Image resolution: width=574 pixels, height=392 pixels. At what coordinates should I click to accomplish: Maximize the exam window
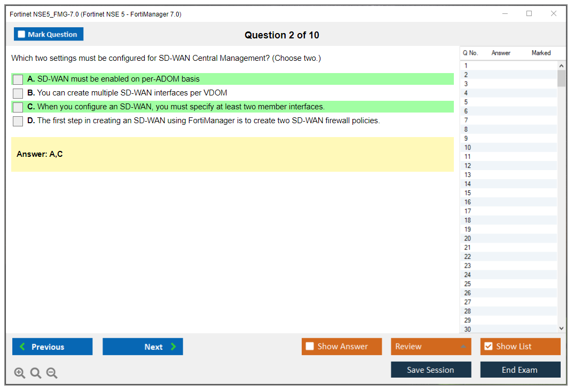(x=529, y=14)
